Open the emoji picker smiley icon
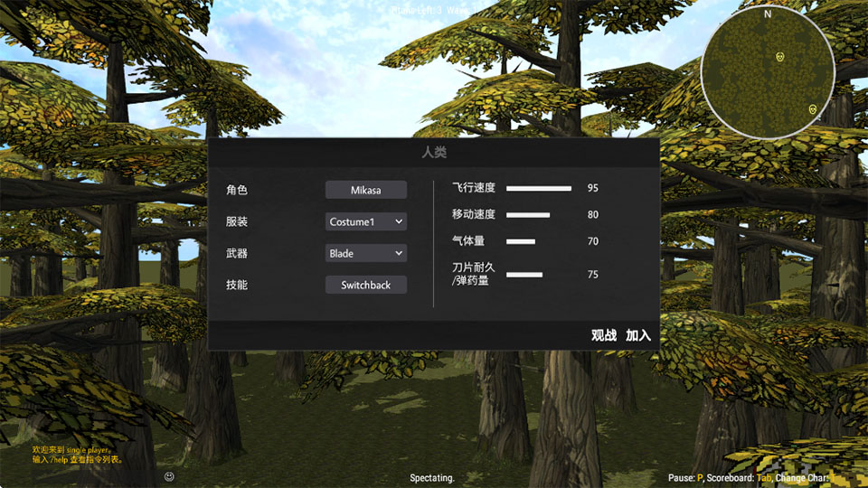The height and width of the screenshot is (488, 868). click(169, 476)
